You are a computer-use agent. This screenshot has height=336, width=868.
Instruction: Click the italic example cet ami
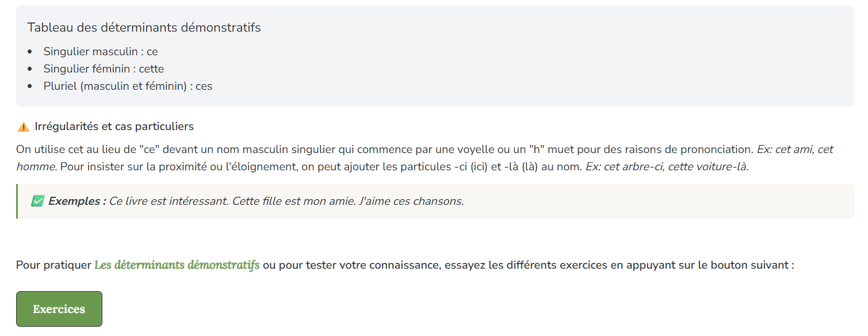(x=794, y=150)
